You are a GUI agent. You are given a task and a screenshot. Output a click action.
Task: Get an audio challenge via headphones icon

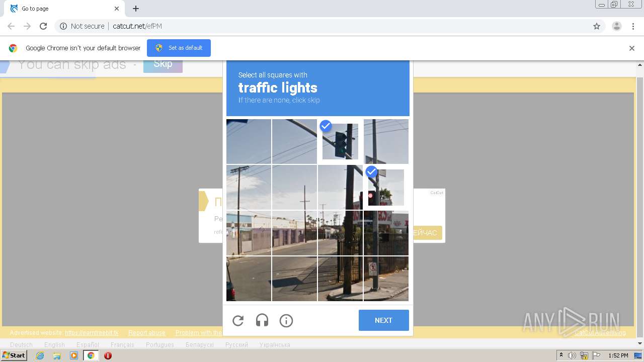[x=262, y=321]
